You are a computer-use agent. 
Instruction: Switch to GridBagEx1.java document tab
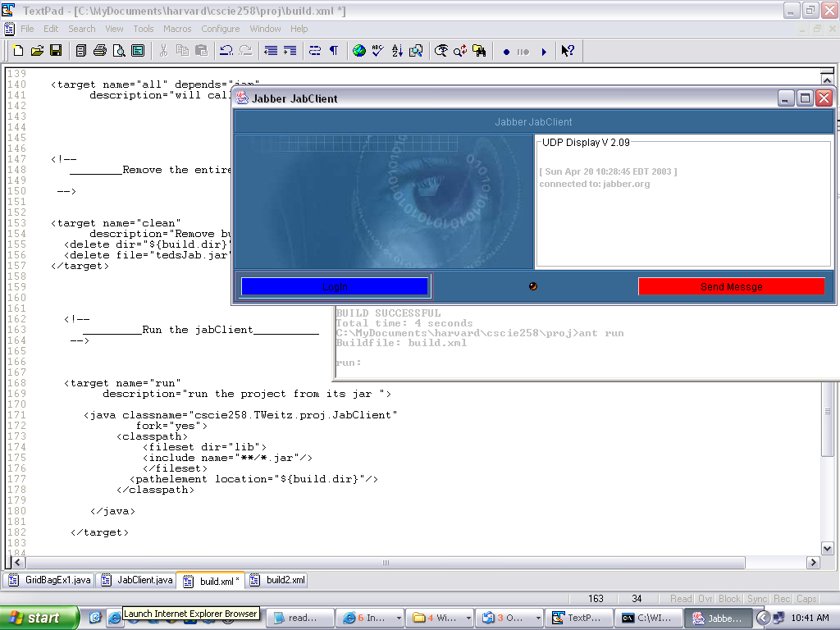pyautogui.click(x=50, y=580)
